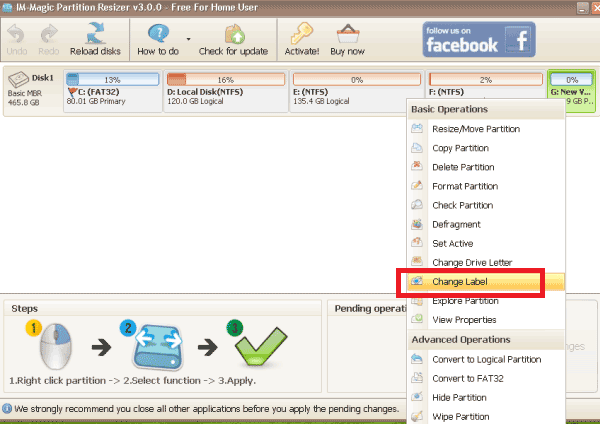
Task: Click the Wipe Partition menu icon
Action: click(417, 416)
